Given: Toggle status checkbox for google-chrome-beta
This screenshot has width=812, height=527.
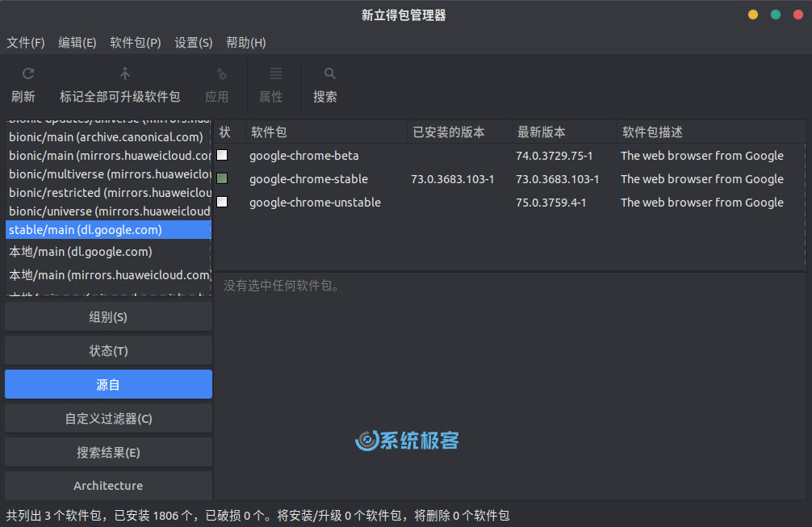Looking at the screenshot, I should coord(222,155).
